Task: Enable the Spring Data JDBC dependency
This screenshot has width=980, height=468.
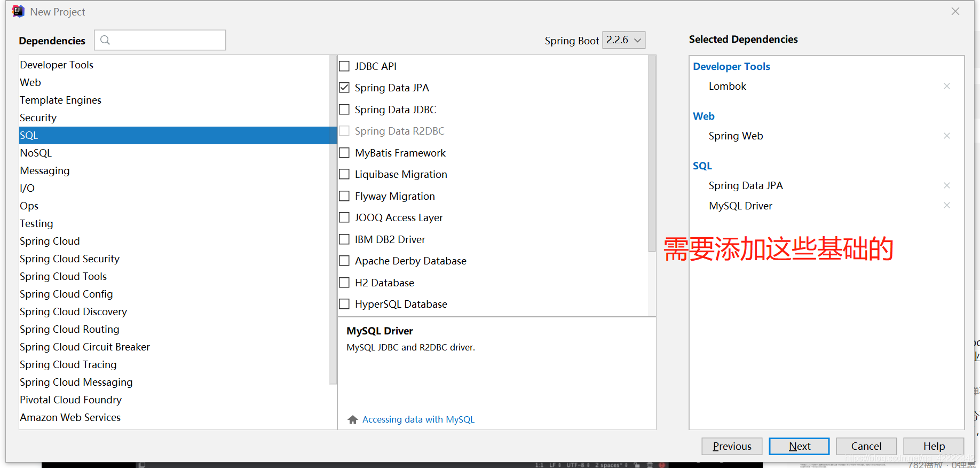Action: click(344, 110)
